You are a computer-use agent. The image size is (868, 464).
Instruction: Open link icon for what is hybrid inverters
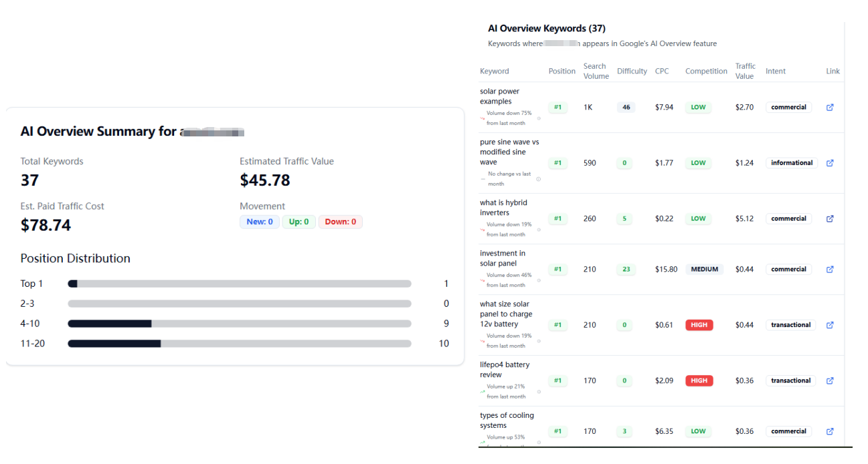click(830, 219)
